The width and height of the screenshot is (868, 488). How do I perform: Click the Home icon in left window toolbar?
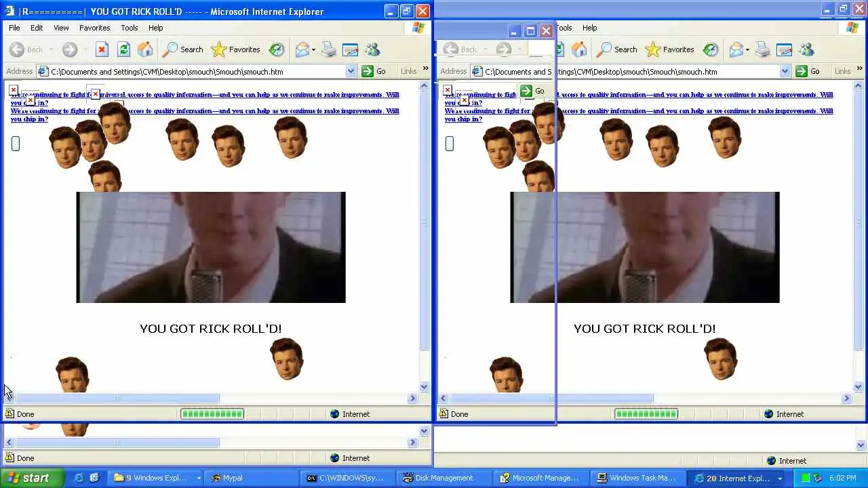click(x=145, y=49)
